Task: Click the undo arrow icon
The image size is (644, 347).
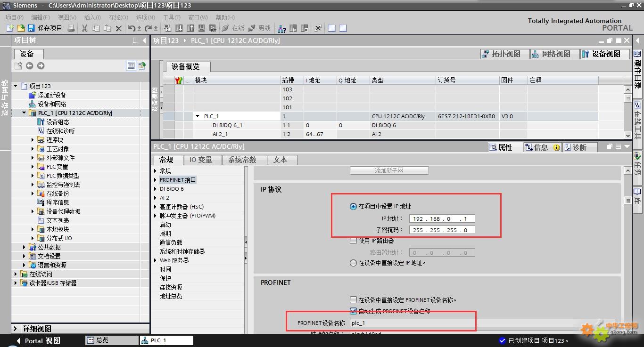Action: (132, 28)
